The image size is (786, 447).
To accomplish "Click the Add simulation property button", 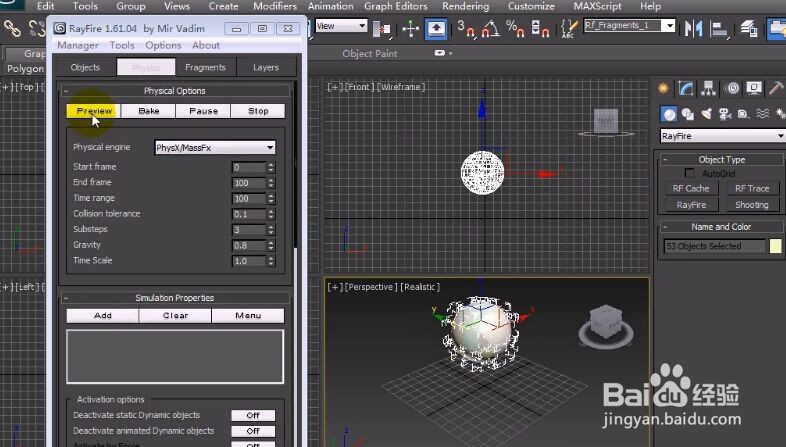I will (103, 316).
